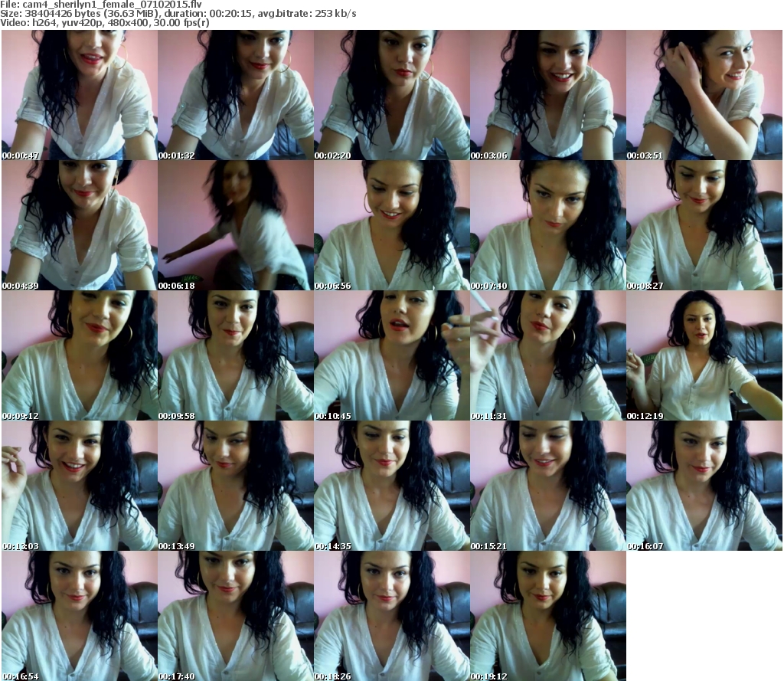Click the thumbnail stamped 00:17:40

[x=236, y=615]
